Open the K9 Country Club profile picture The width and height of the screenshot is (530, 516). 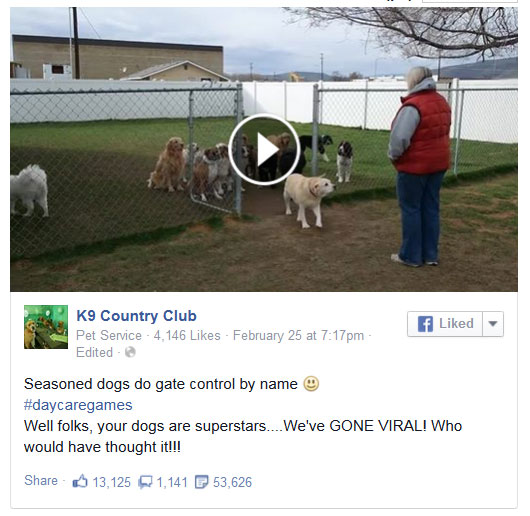tap(46, 327)
